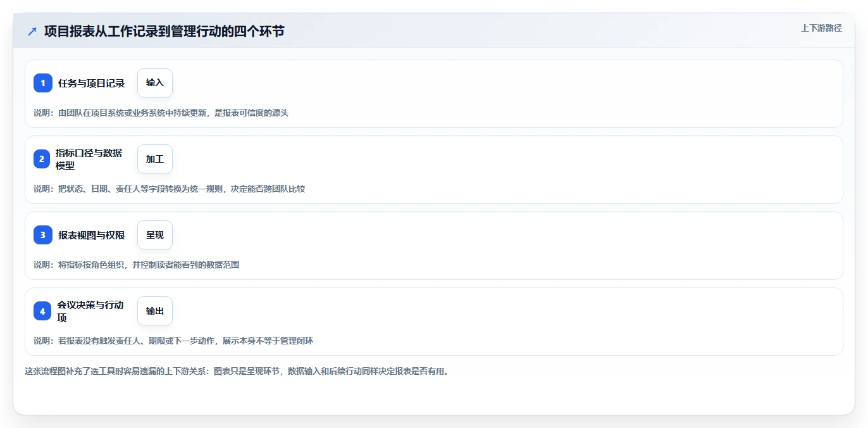The height and width of the screenshot is (428, 868).
Task: Click the 输入 tag
Action: coord(155,83)
